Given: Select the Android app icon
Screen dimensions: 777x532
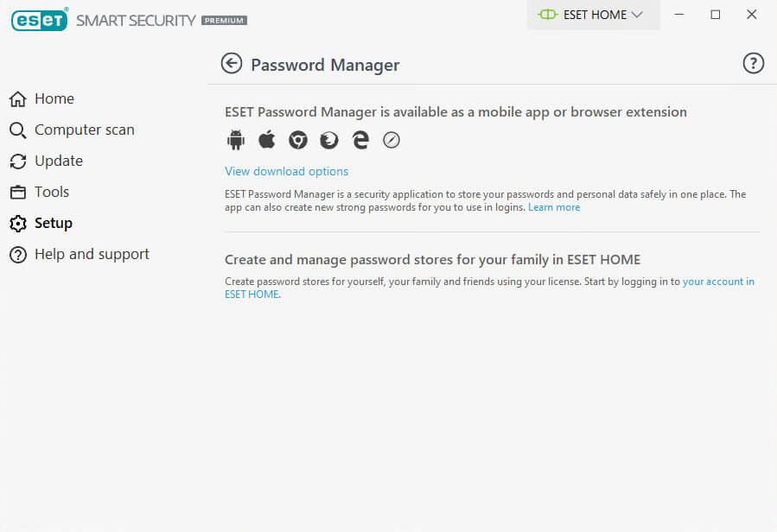Looking at the screenshot, I should (236, 140).
